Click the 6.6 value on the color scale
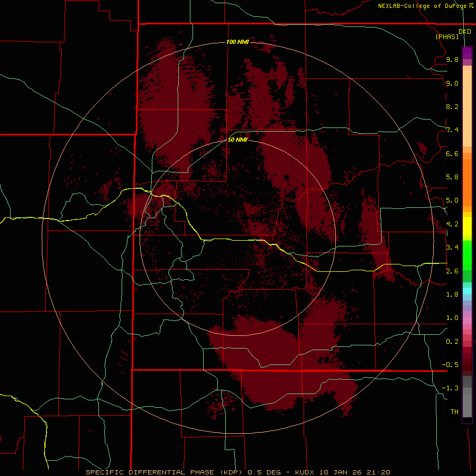The height and width of the screenshot is (476, 476). point(452,153)
